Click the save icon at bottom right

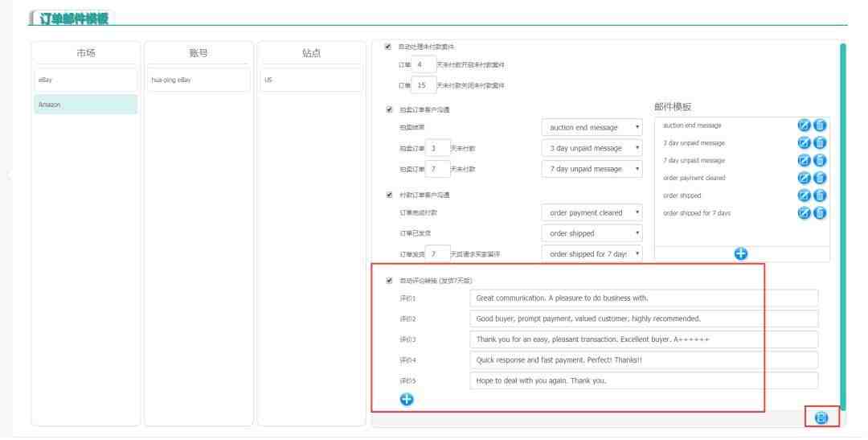(x=821, y=417)
